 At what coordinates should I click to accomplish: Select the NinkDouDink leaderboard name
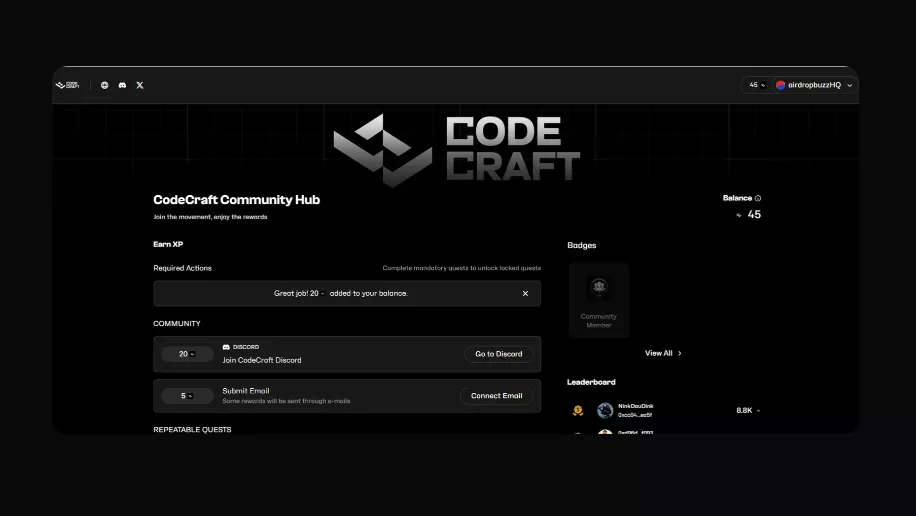636,406
